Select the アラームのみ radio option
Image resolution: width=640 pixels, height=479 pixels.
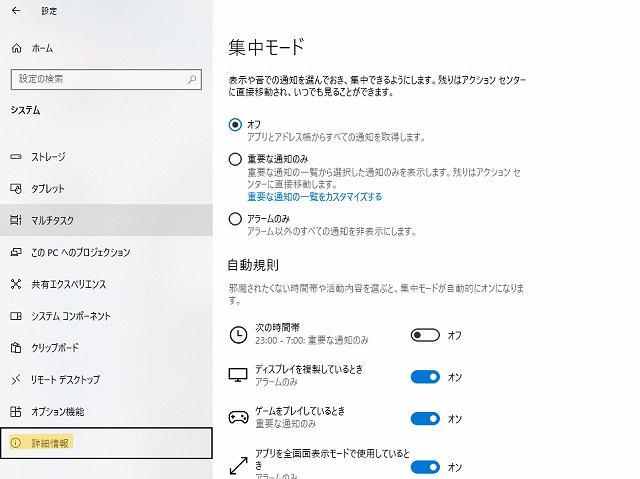(x=235, y=218)
